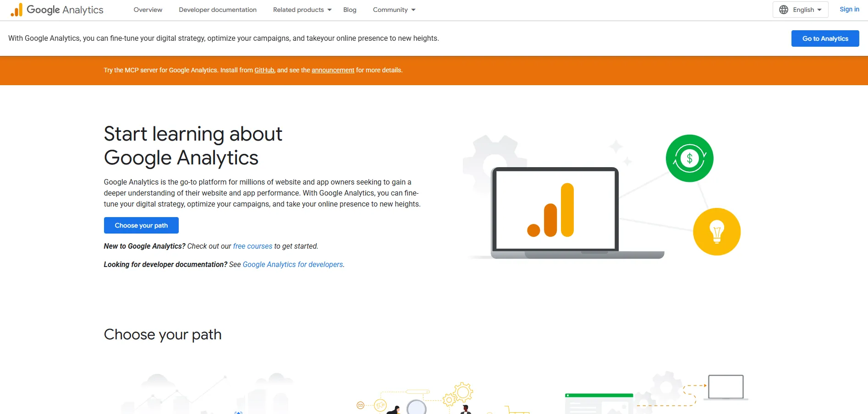
Task: Click the Sign in link
Action: click(x=849, y=9)
